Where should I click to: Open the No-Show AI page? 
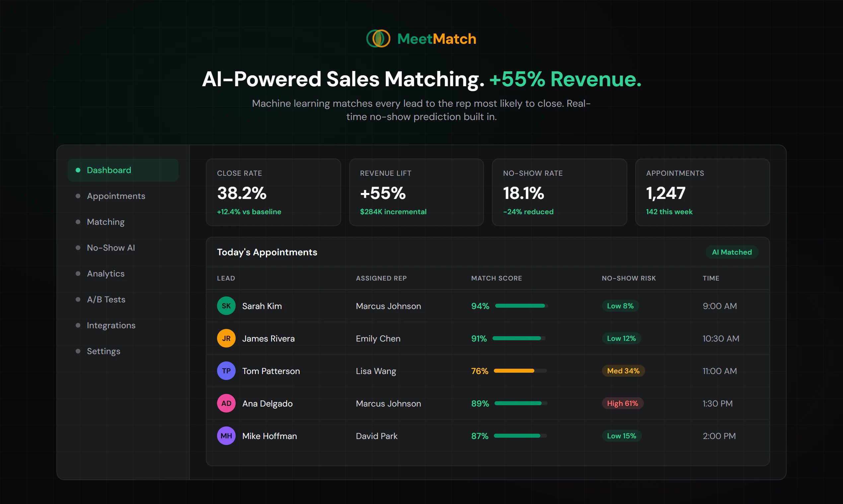click(x=111, y=248)
